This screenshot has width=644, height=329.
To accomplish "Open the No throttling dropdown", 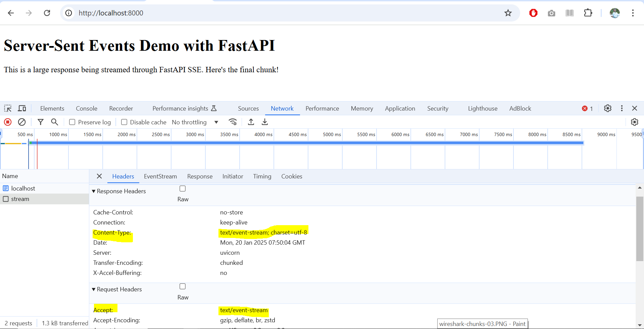I will pyautogui.click(x=195, y=122).
